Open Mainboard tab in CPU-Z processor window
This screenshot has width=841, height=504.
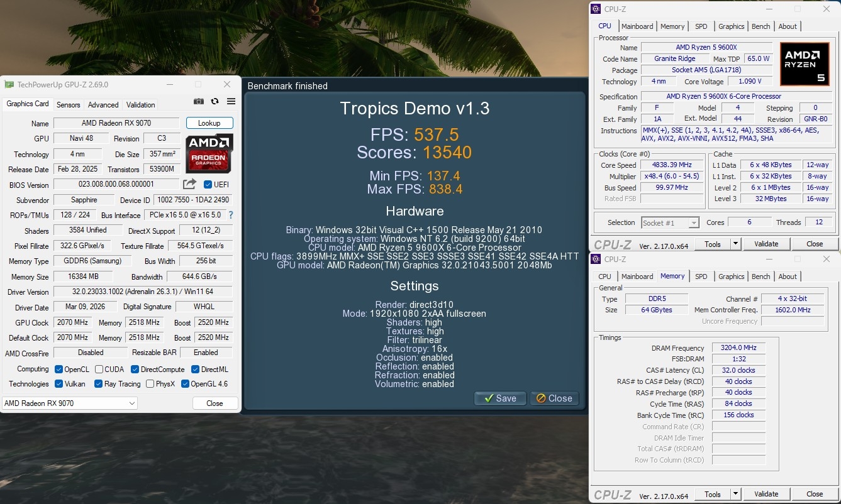637,26
